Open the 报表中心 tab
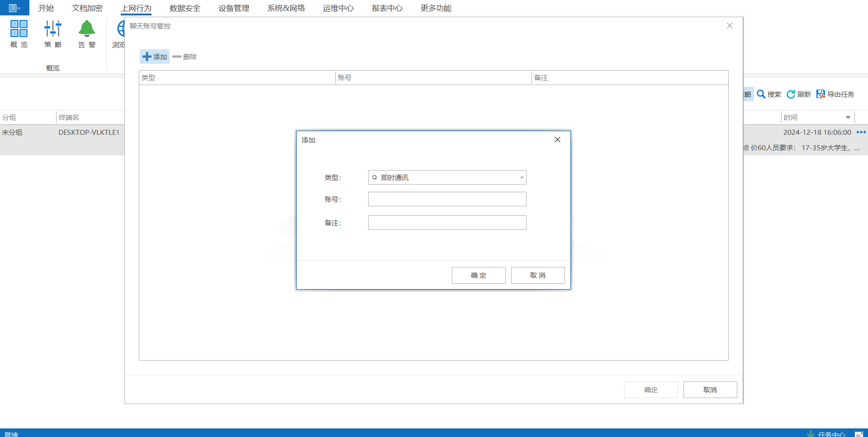This screenshot has width=868, height=437. (387, 8)
